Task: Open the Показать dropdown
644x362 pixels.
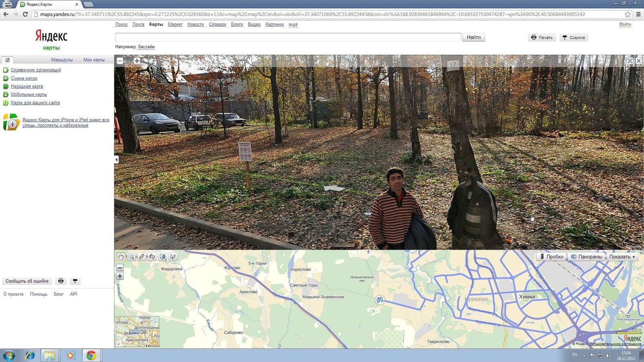Action: click(622, 257)
